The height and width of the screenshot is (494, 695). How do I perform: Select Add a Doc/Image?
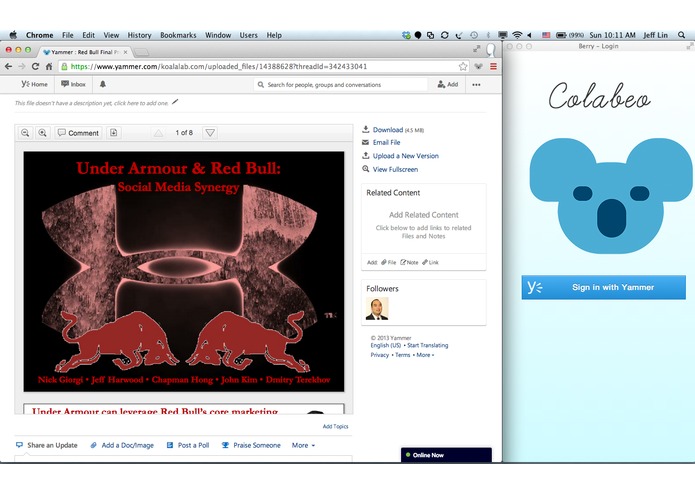pyautogui.click(x=122, y=445)
